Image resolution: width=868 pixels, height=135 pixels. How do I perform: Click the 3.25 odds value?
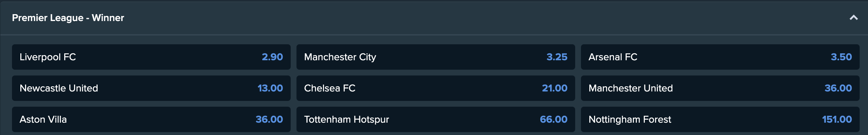pyautogui.click(x=557, y=57)
